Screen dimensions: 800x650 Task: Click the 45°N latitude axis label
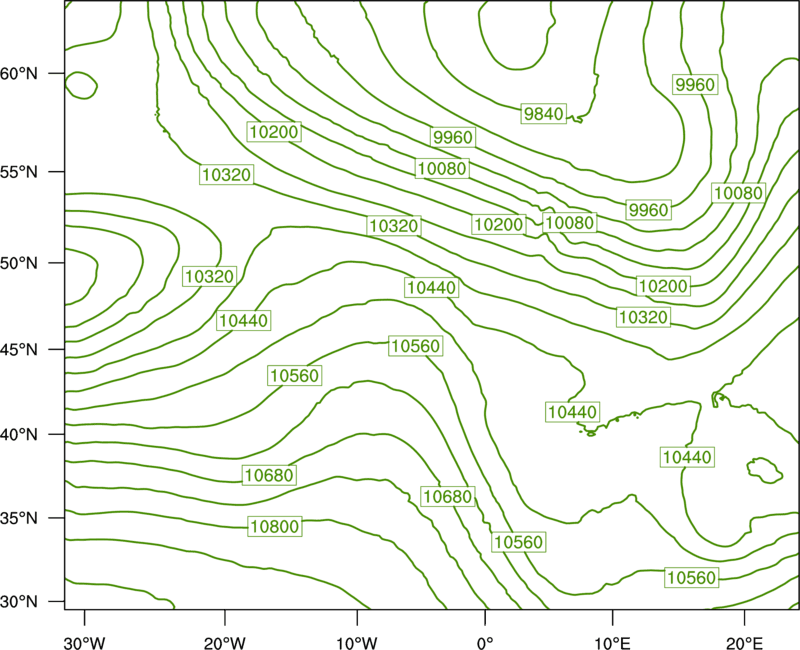pyautogui.click(x=19, y=349)
